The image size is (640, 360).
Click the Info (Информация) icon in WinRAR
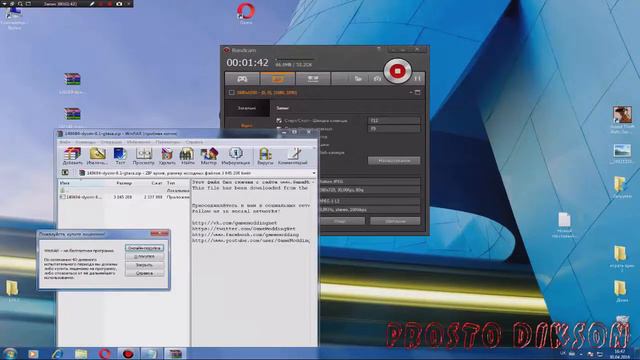pyautogui.click(x=236, y=156)
